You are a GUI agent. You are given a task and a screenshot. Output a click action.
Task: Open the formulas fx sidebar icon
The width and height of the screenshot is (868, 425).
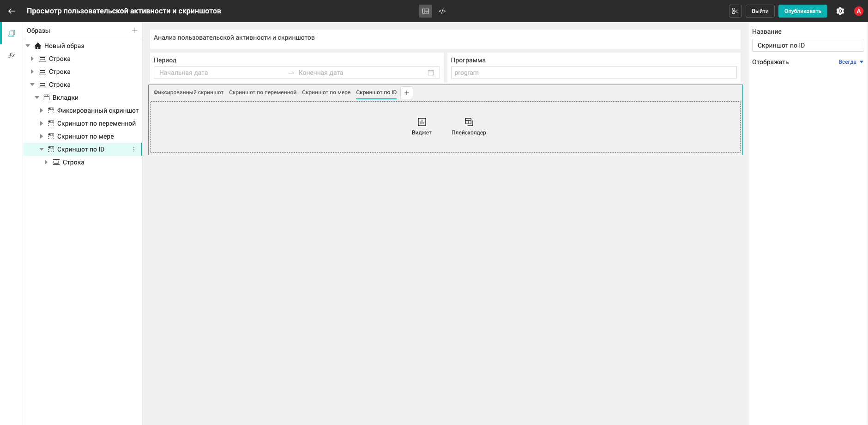click(12, 55)
